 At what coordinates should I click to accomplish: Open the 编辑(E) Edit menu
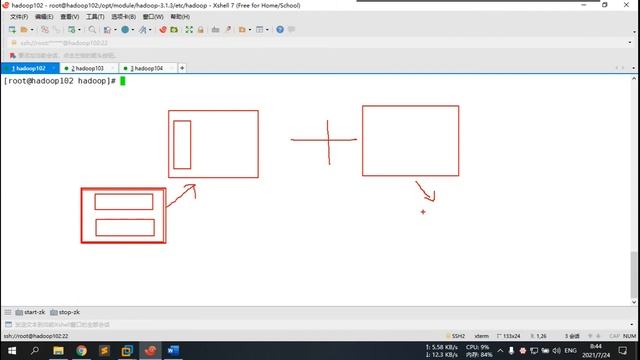coord(44,17)
